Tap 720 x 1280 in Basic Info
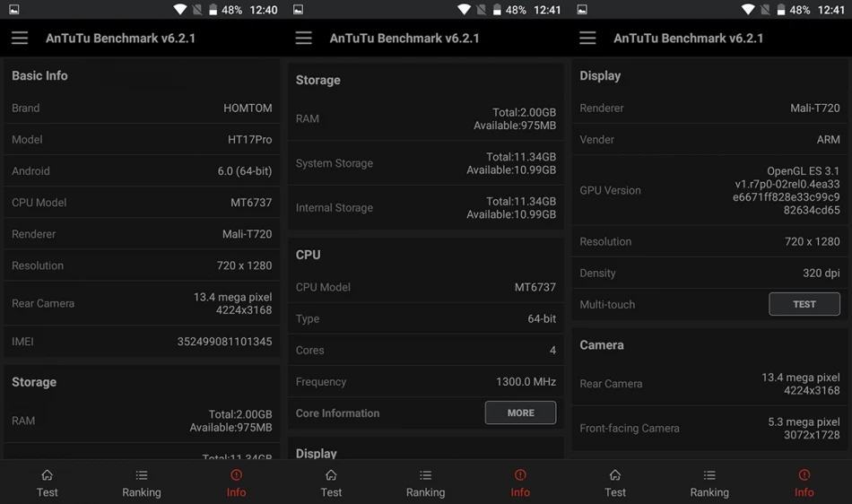Viewport: 852px width, 504px height. (x=244, y=265)
